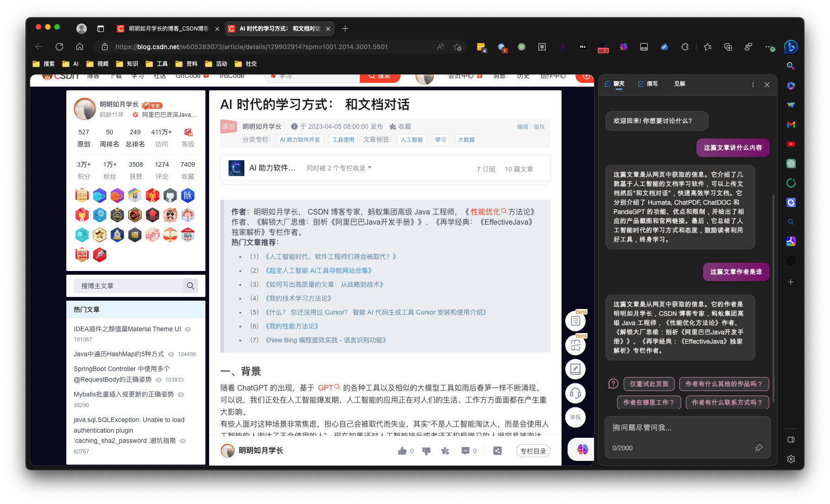Click the share icon in the bottom bar
The height and width of the screenshot is (504, 830).
pos(498,451)
